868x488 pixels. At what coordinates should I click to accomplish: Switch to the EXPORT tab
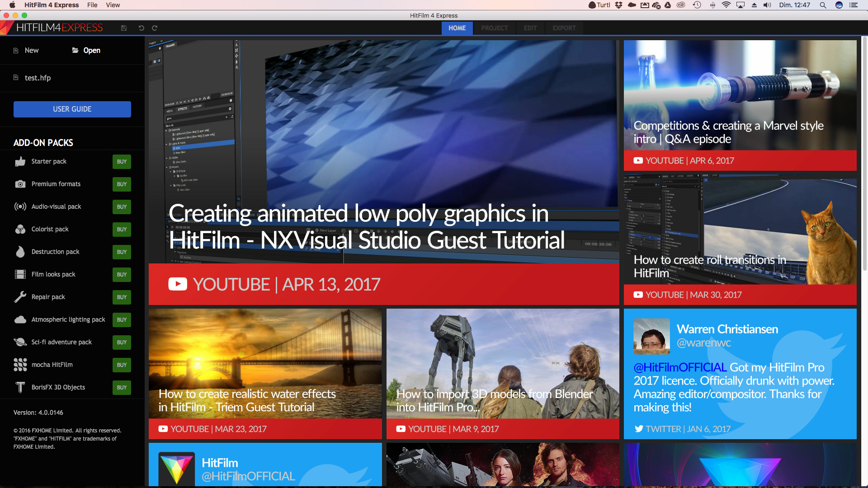click(x=564, y=28)
